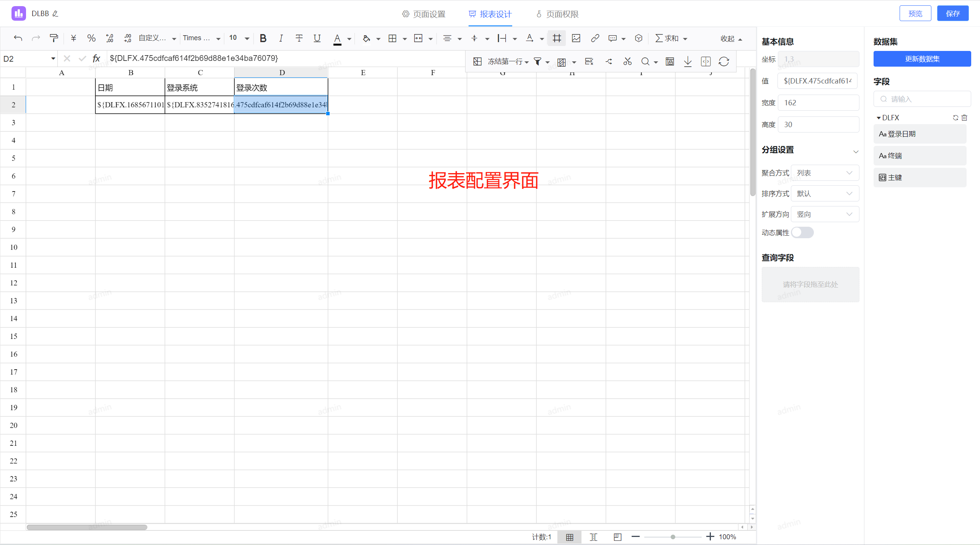Click the text rotation icon

tap(529, 38)
